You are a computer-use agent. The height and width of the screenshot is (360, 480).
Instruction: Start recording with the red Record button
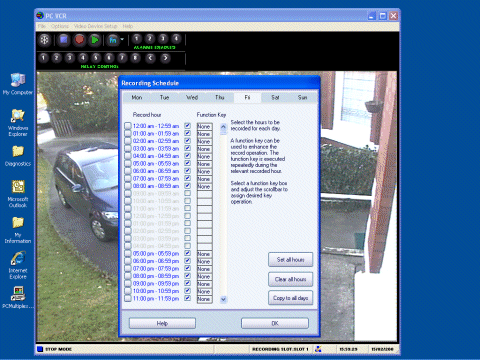point(79,40)
